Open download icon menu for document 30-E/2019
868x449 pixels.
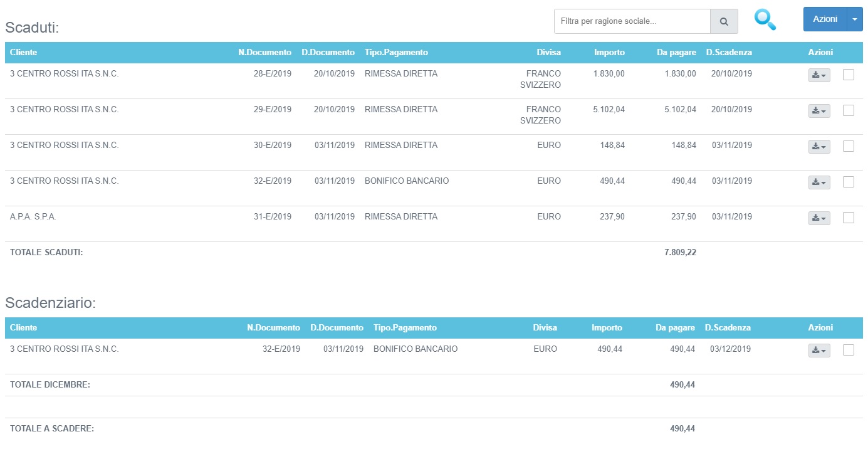pos(818,147)
